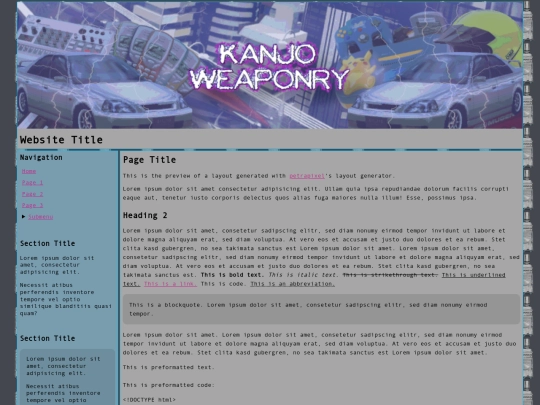Click the Heading 2 text
Screen dimensions: 540x405
(145, 216)
